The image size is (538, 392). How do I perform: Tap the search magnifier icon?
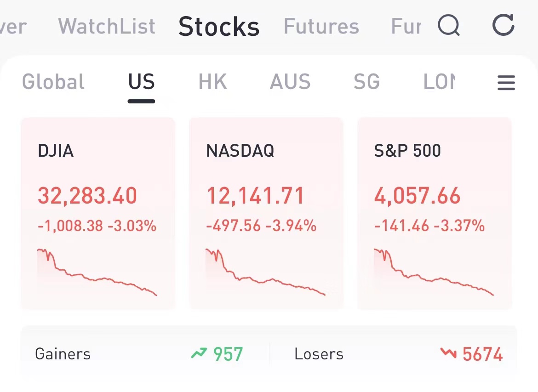tap(448, 25)
